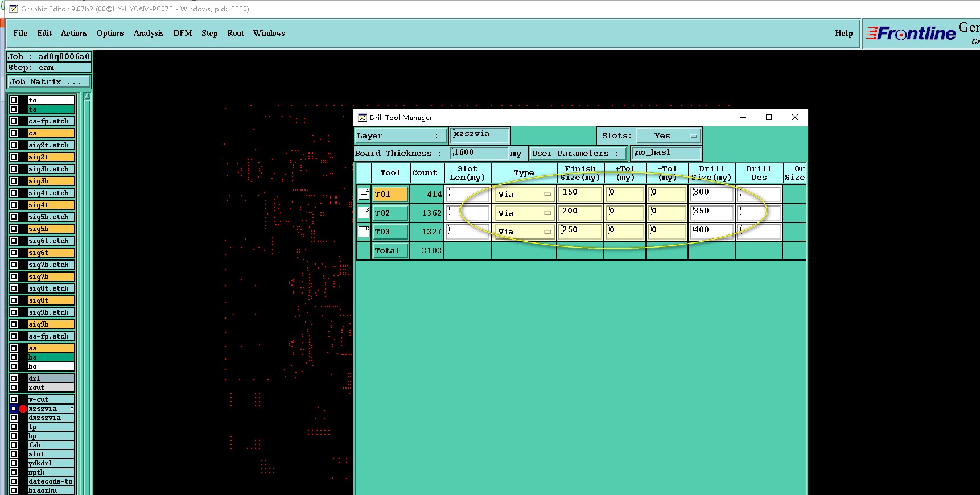Edit Slot Len field of T01
Image resolution: width=980 pixels, height=495 pixels.
pos(468,194)
